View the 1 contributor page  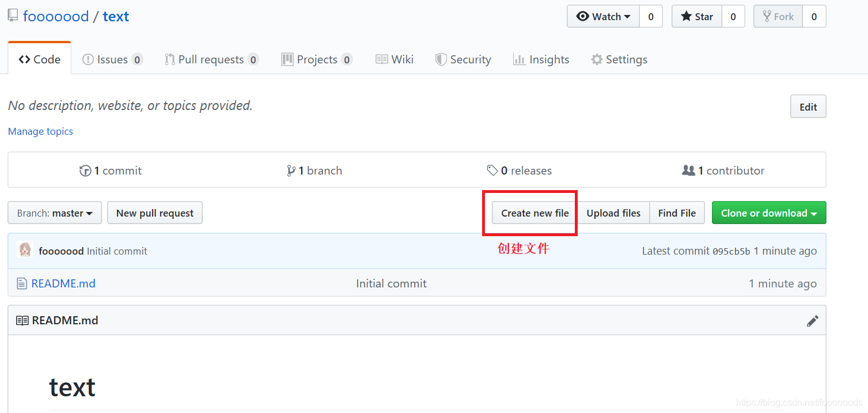(x=723, y=170)
